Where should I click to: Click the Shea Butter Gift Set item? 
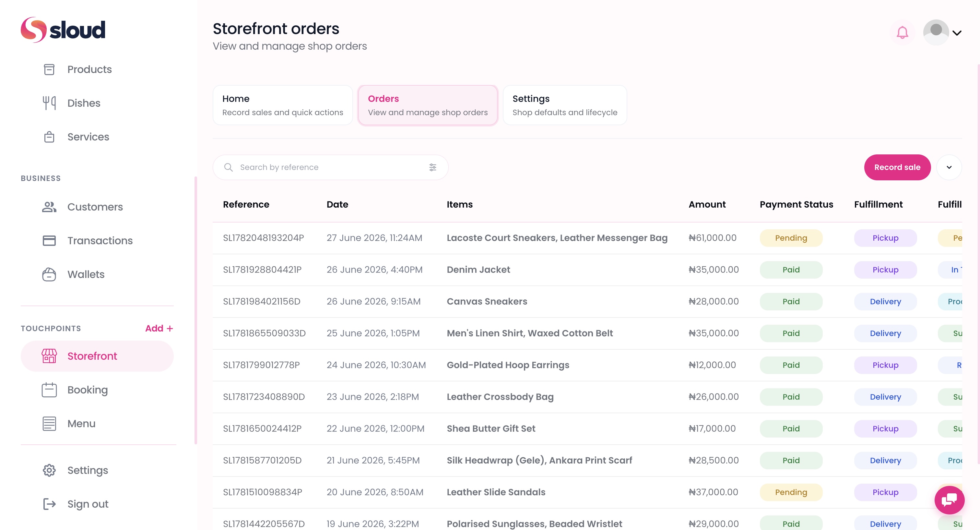tap(491, 428)
